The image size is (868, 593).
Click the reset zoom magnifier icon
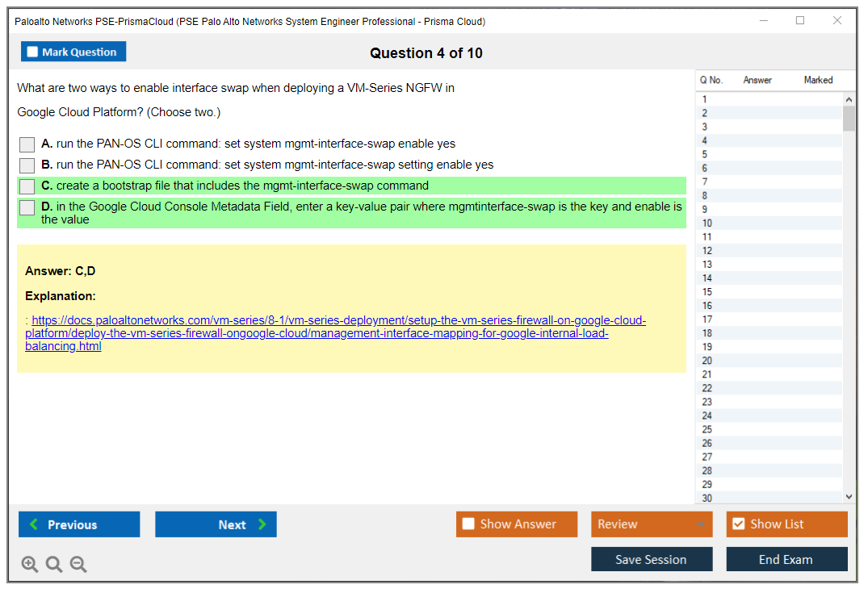pyautogui.click(x=54, y=565)
